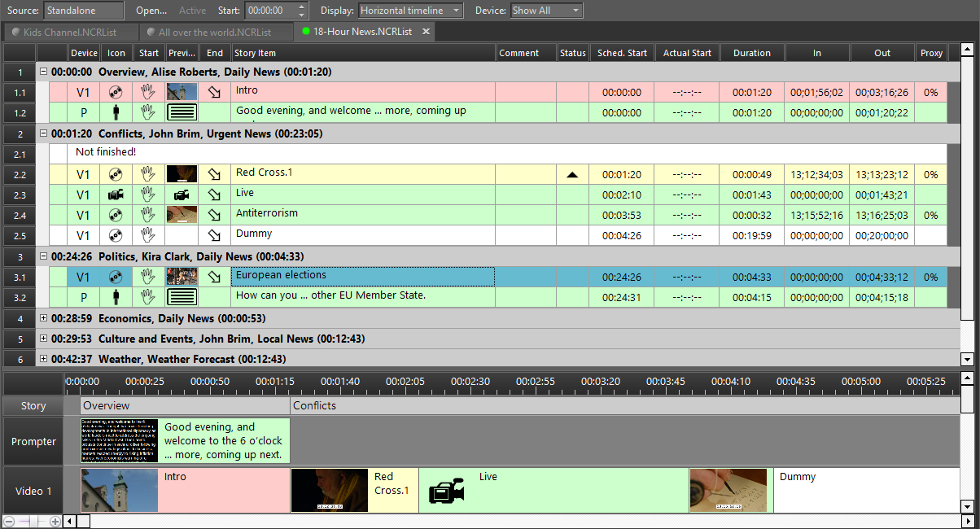Click the status triangle marker for Red Cross.1
The image size is (980, 529).
572,174
